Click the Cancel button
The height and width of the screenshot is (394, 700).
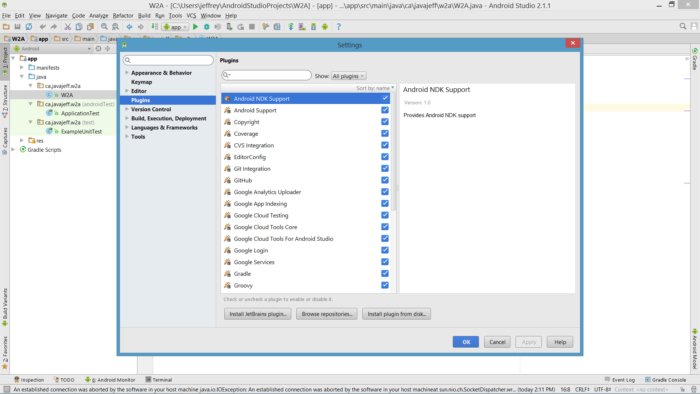[x=497, y=342]
